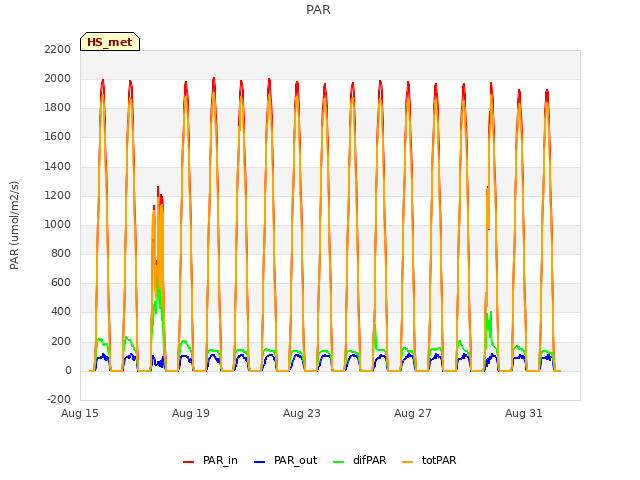Select the difPAR legend entry

pyautogui.click(x=360, y=460)
